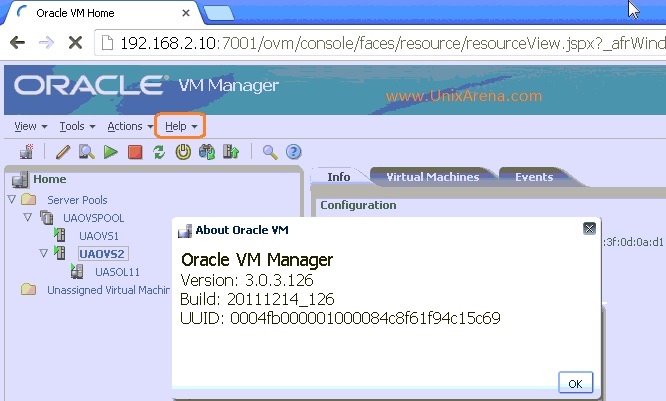Viewport: 666px width, 401px height.
Task: Select Server Pools tree label
Action: pos(77,200)
